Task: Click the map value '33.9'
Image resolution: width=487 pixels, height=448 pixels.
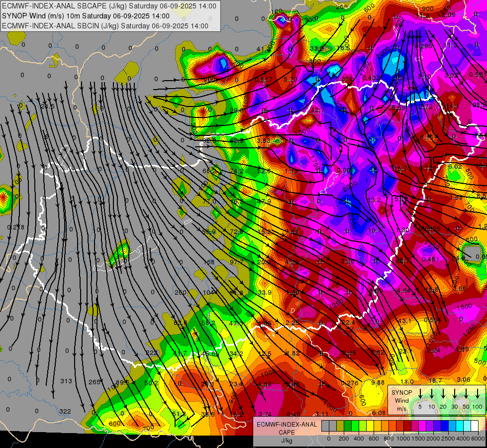Action: point(264,293)
